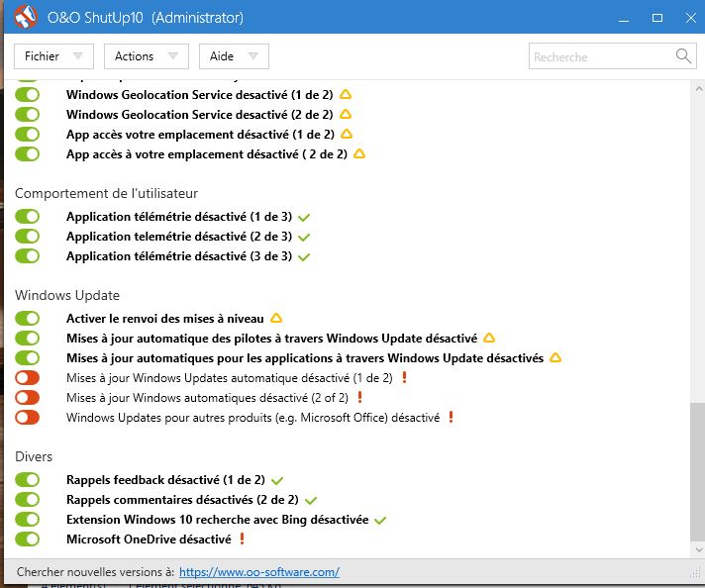Enable Windows Updates pour autres produits toggle
This screenshot has width=705, height=588.
pyautogui.click(x=27, y=417)
